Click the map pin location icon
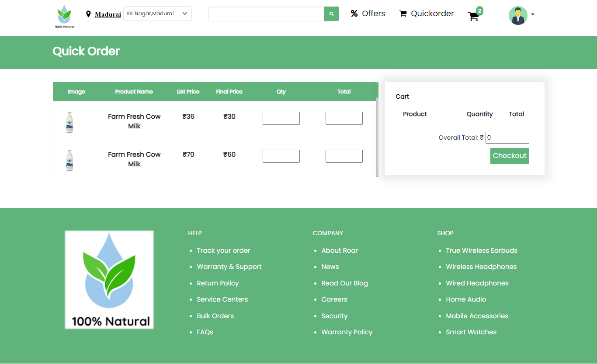 [88, 14]
